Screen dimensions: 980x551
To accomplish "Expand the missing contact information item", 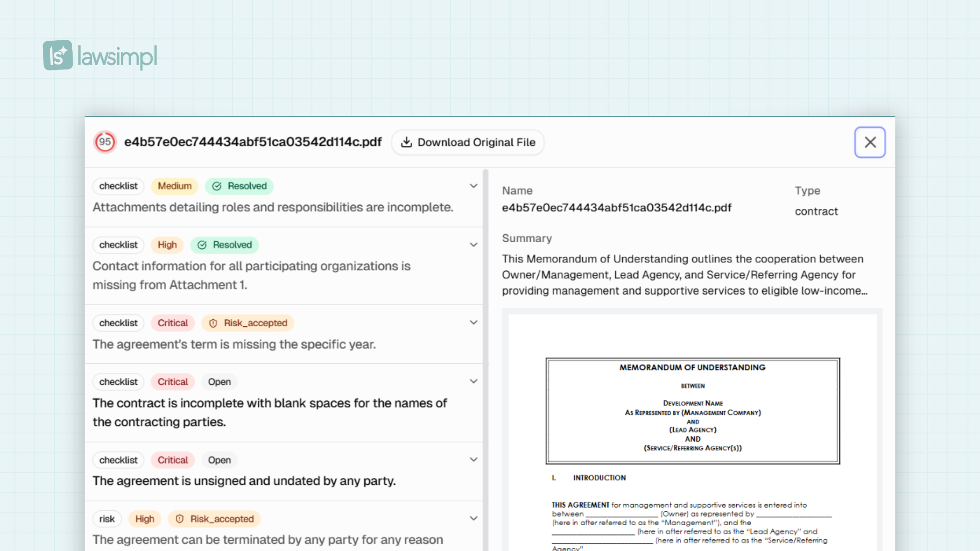I will click(x=473, y=244).
